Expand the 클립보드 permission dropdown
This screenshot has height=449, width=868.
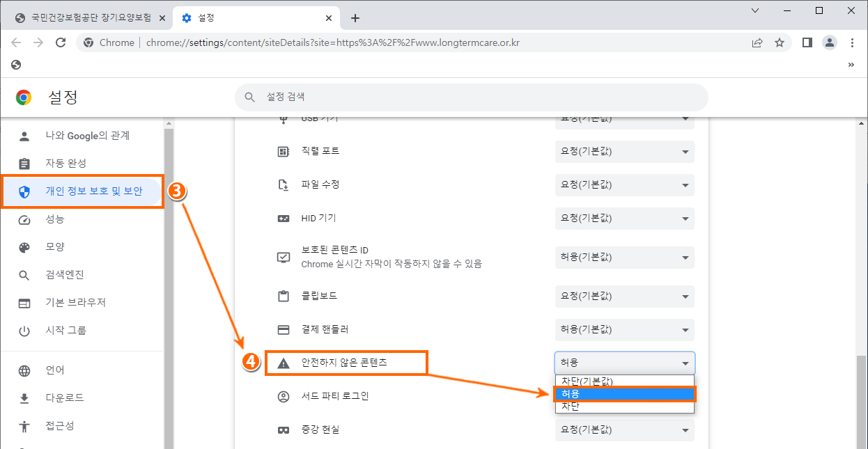point(624,296)
